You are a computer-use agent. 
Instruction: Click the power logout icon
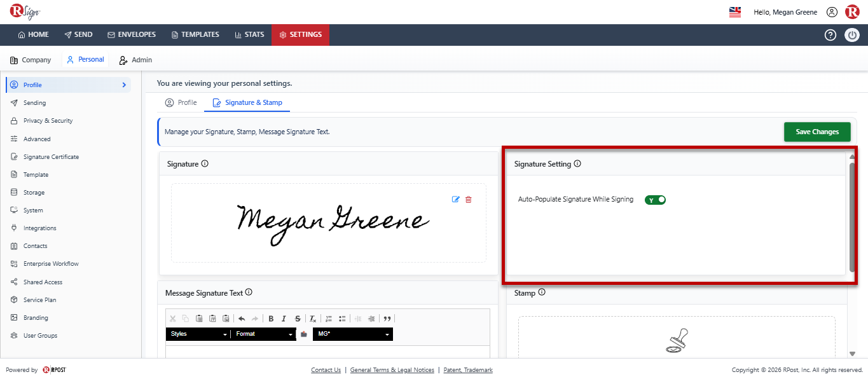852,35
